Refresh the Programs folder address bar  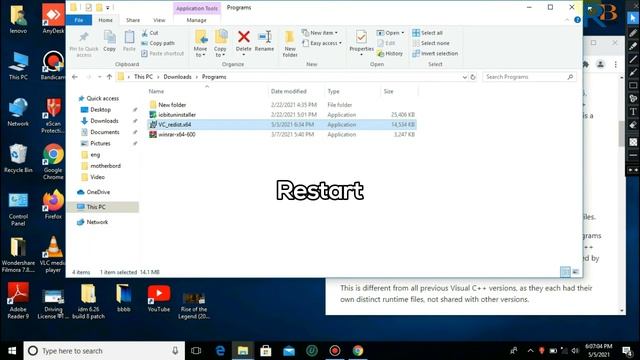coord(473,77)
